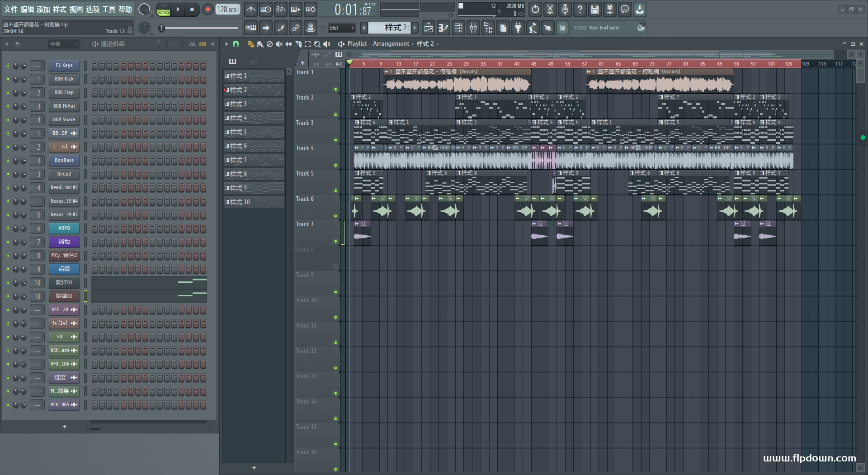Click the 点缀 channel button
This screenshot has height=475, width=868.
tap(64, 269)
